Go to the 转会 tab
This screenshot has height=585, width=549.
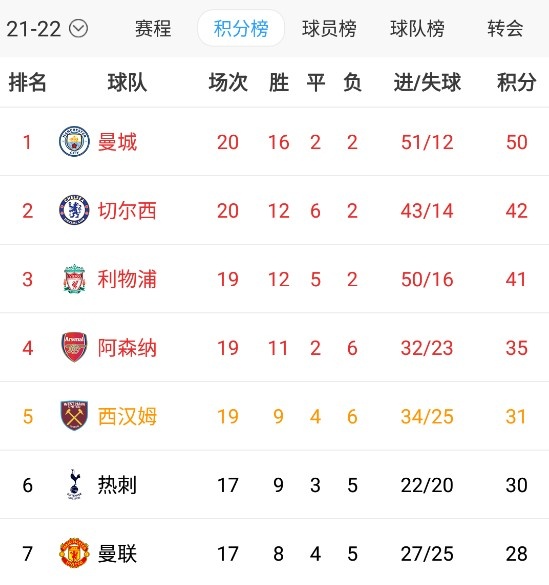click(505, 29)
